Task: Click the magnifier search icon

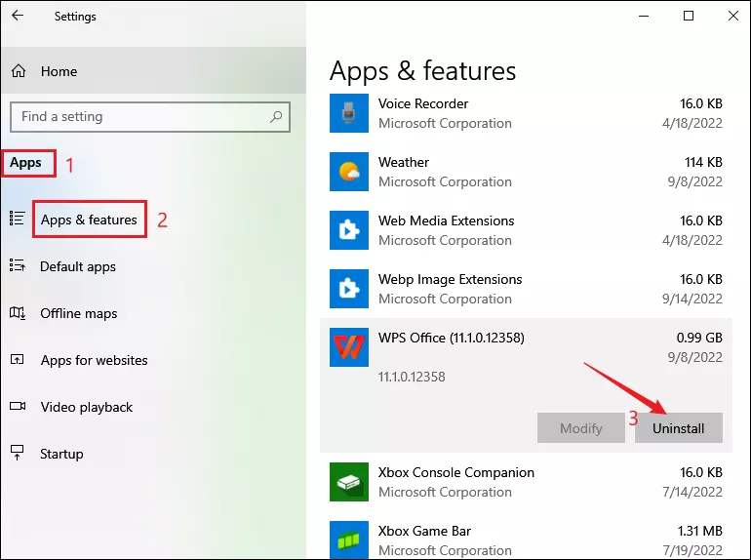Action: coord(276,116)
